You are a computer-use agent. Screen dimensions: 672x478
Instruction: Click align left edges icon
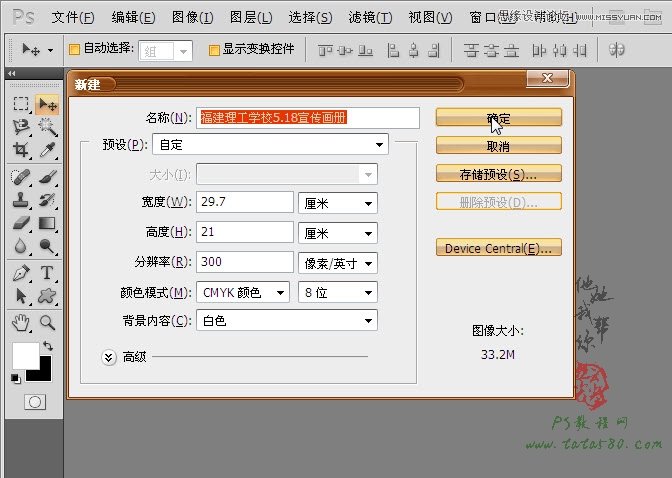point(393,51)
